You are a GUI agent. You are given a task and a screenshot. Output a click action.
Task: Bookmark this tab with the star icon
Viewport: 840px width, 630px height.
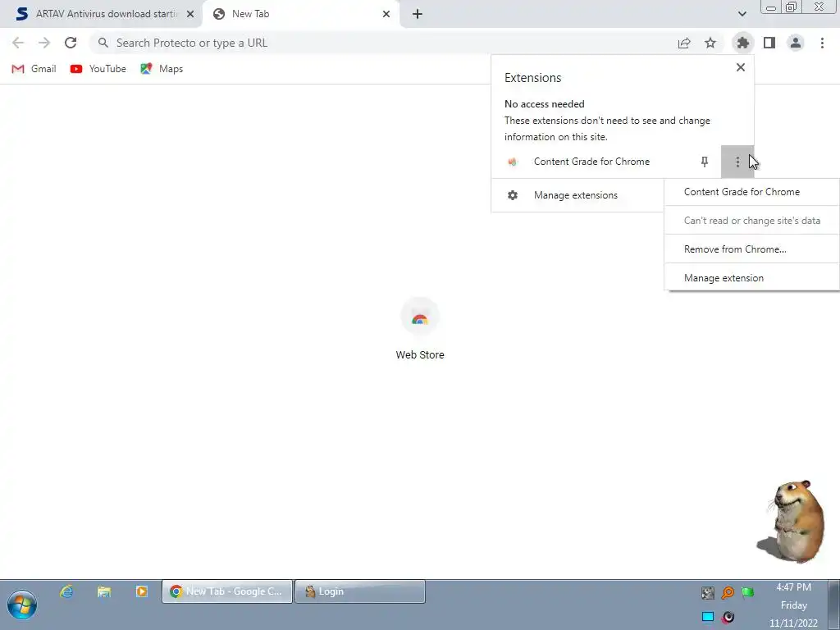point(710,43)
